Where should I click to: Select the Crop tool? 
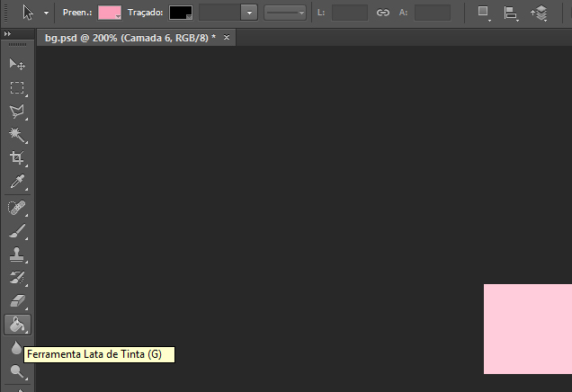17,158
